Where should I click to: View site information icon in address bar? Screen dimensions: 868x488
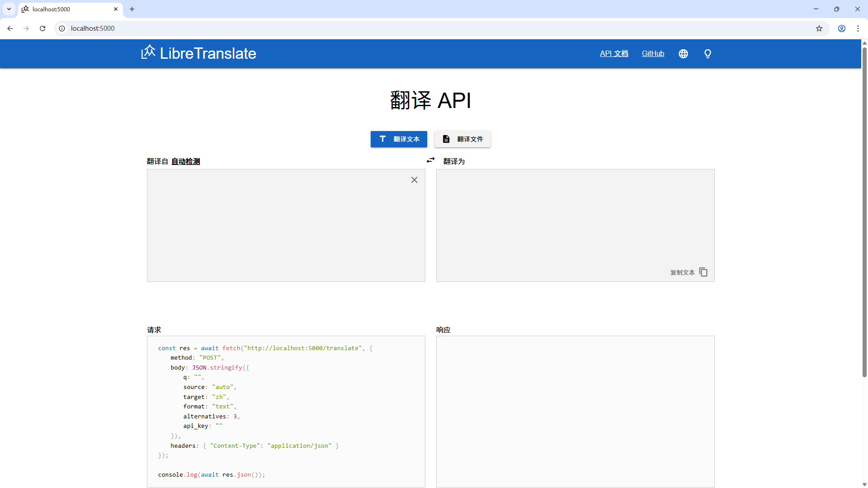pyautogui.click(x=62, y=28)
